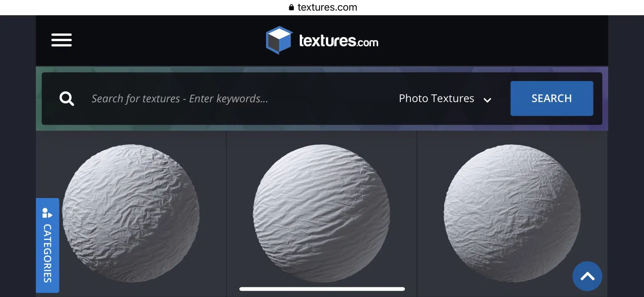
Task: Click the chevron next to Photo Textures
Action: [x=487, y=100]
